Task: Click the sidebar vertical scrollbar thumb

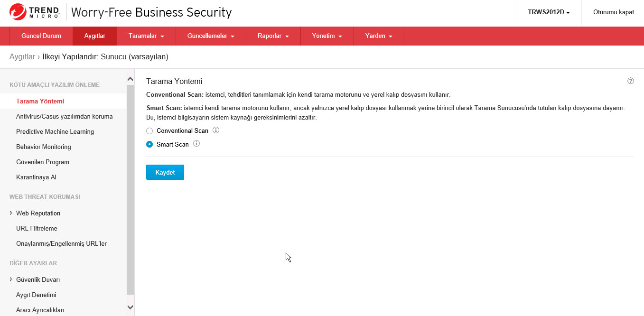Action: click(x=130, y=190)
